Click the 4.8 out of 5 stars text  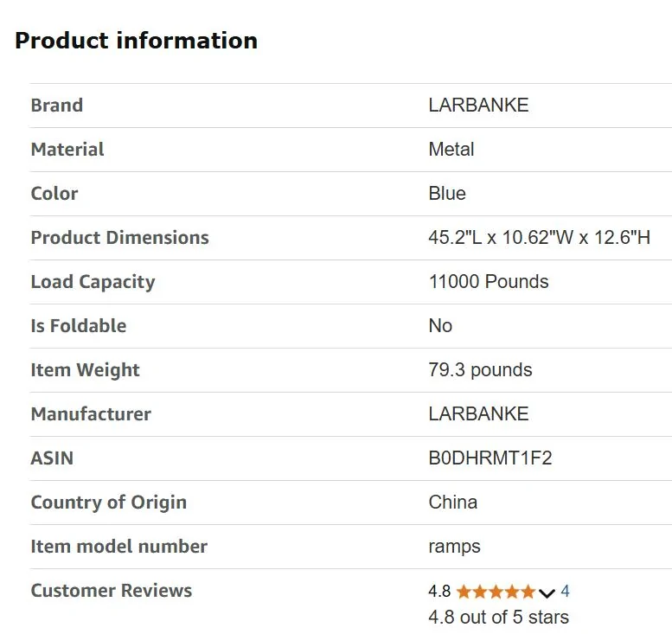pos(498,617)
